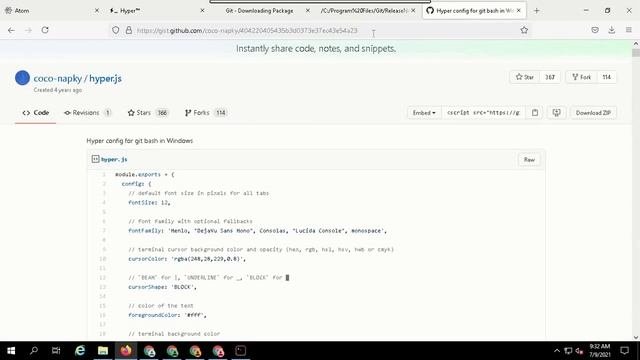Open the Pocket save icon
The width and height of the screenshot is (640, 360).
tap(595, 30)
